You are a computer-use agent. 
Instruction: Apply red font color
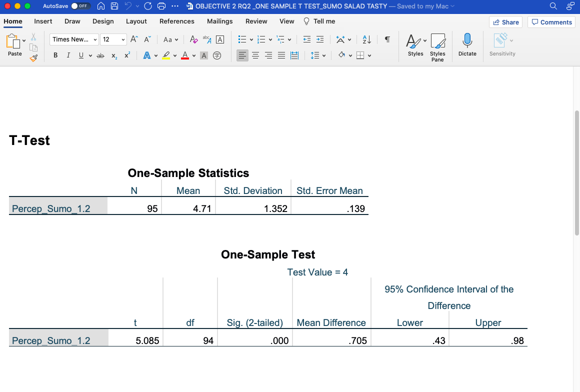tap(185, 55)
